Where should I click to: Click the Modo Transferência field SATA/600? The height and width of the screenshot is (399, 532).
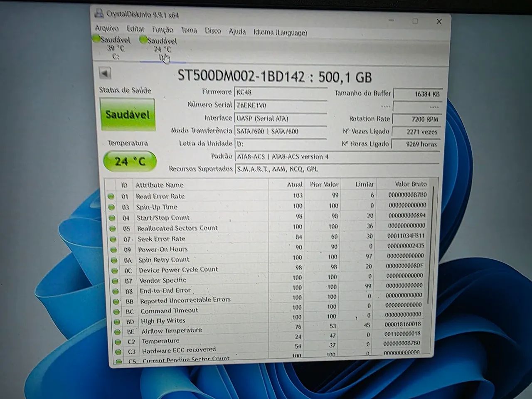tap(281, 131)
